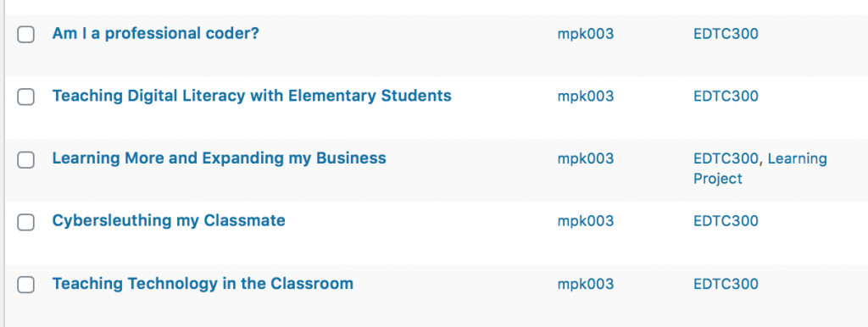Select the checkbox beside 'Teaching Digital Literacy with Elementary Students'

click(x=26, y=97)
